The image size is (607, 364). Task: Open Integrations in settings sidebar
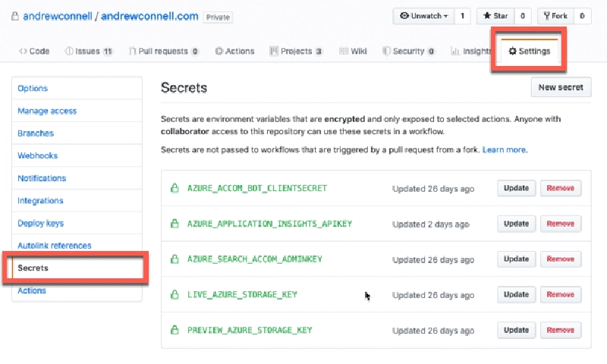77,200
